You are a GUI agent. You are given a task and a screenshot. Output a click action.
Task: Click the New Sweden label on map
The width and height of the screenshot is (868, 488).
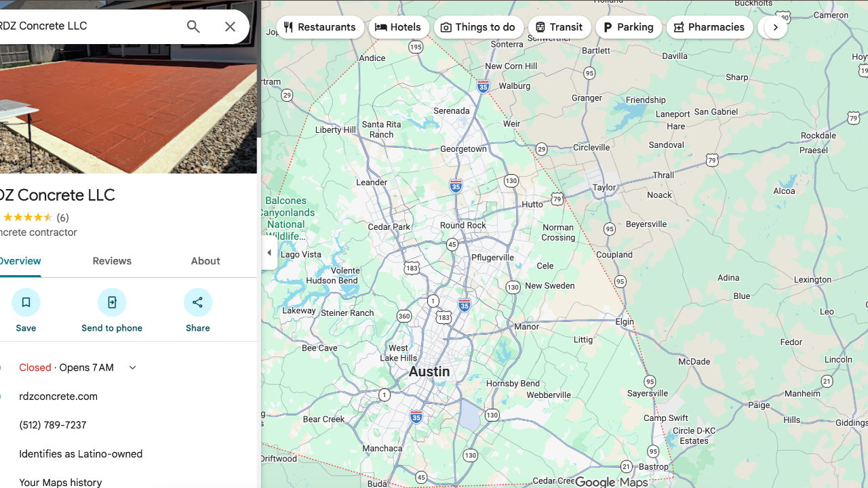(550, 285)
